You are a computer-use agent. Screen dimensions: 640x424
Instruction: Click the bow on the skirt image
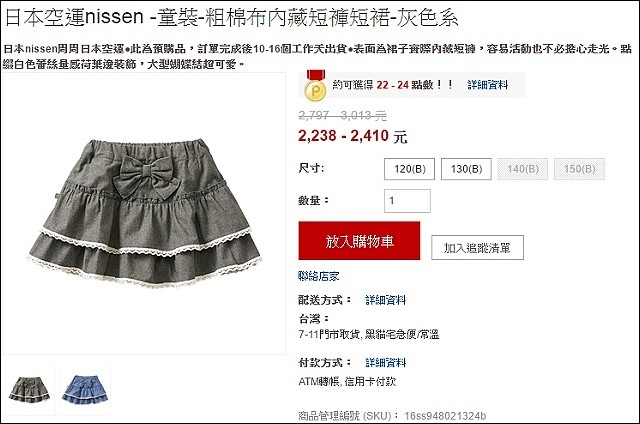(x=147, y=176)
